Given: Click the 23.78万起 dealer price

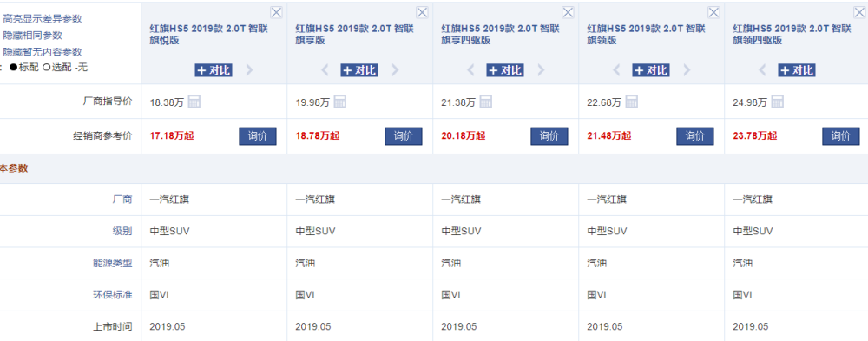Looking at the screenshot, I should 755,135.
